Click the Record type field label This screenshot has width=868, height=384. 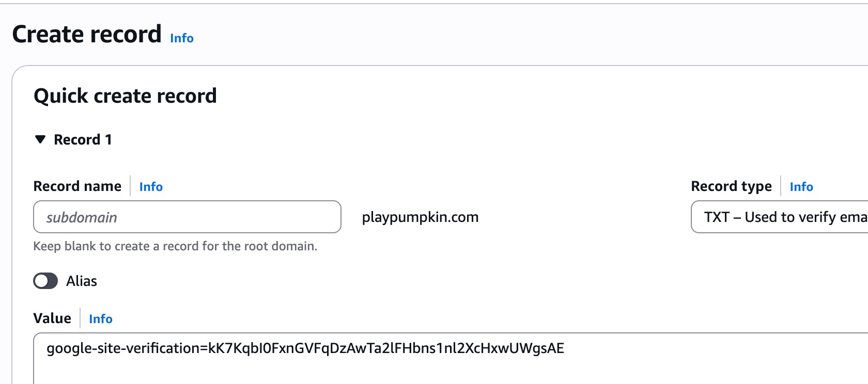click(732, 186)
